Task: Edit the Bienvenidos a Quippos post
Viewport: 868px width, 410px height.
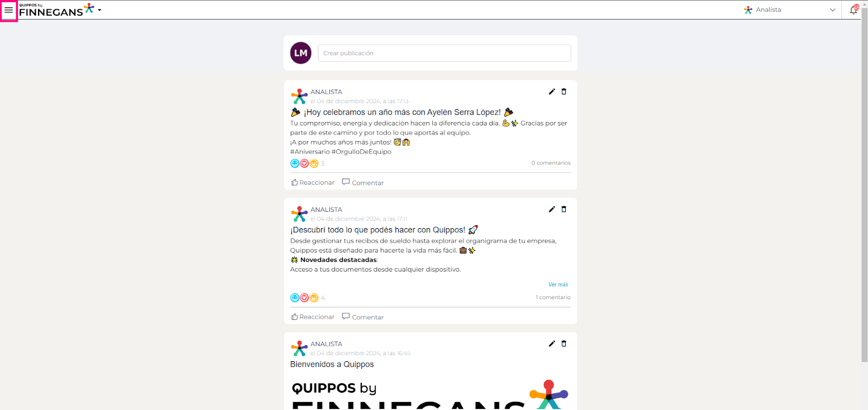Action: (552, 344)
